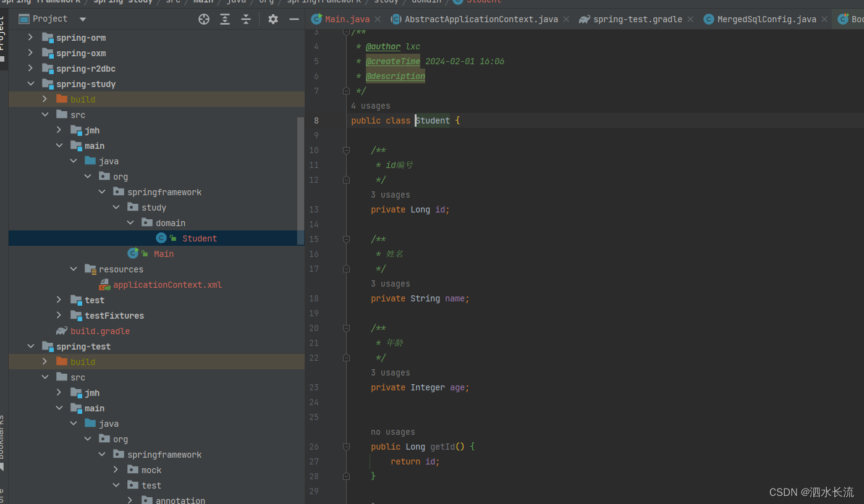Click the Student class name in editor
The width and height of the screenshot is (864, 504).
pos(433,120)
